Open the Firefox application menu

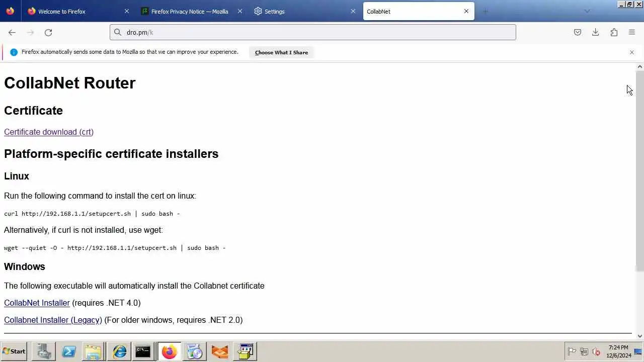tap(632, 32)
